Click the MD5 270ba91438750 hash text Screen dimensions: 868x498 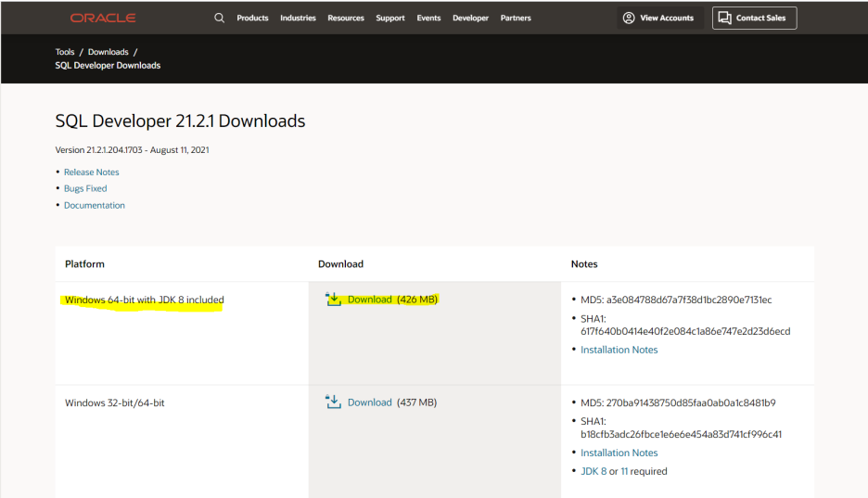678,402
